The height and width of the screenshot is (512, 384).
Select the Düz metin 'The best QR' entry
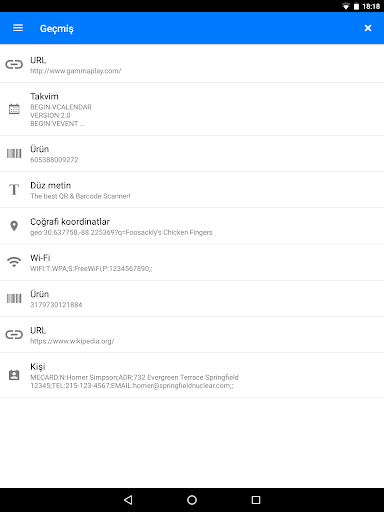192,190
